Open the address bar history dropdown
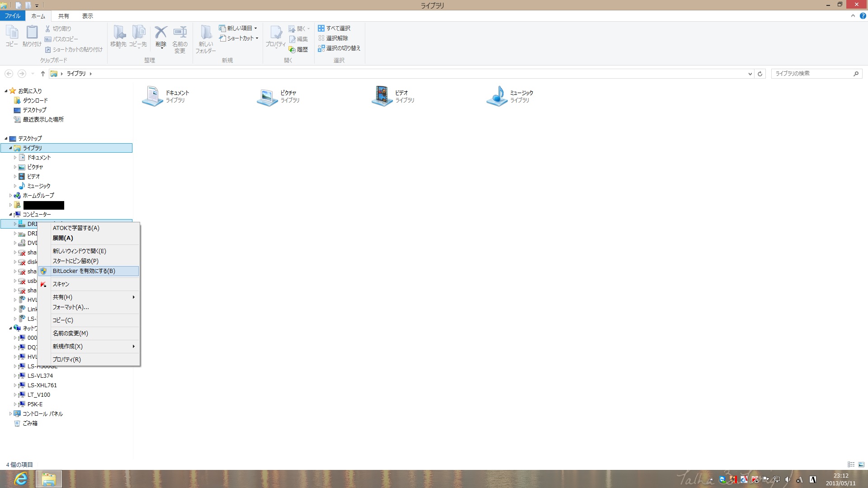868x488 pixels. (x=750, y=74)
